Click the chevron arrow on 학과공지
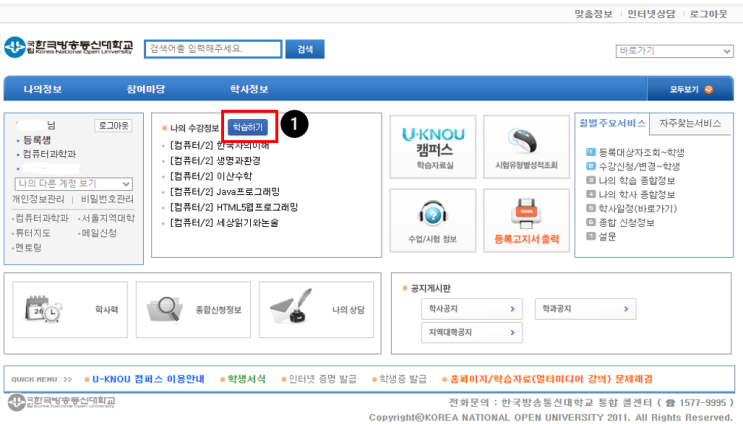 point(626,309)
